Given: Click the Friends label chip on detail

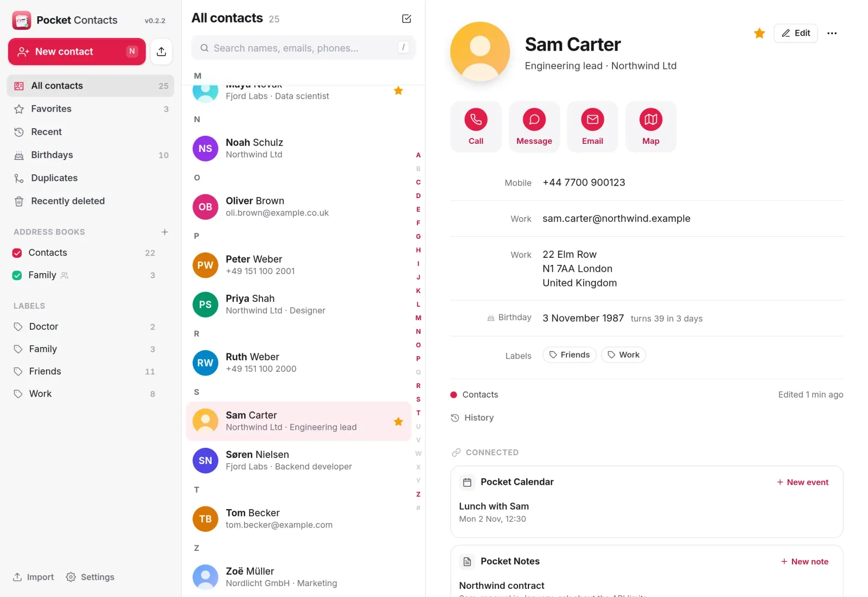Looking at the screenshot, I should tap(569, 355).
